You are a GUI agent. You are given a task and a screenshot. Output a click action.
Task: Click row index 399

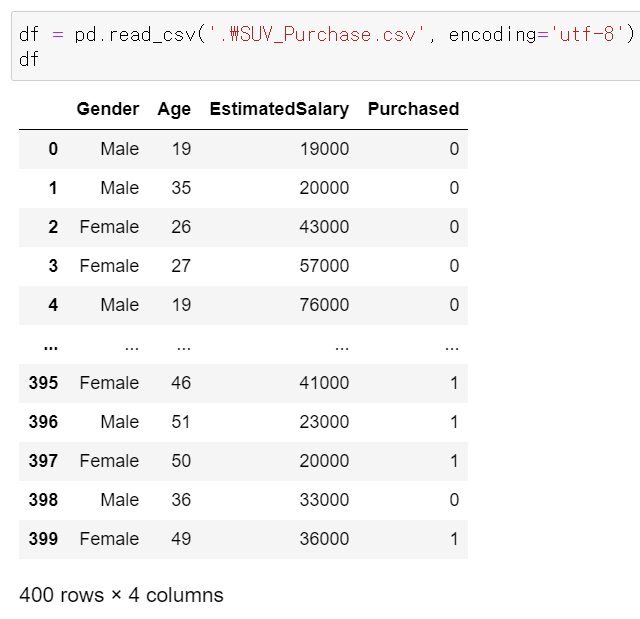point(43,539)
